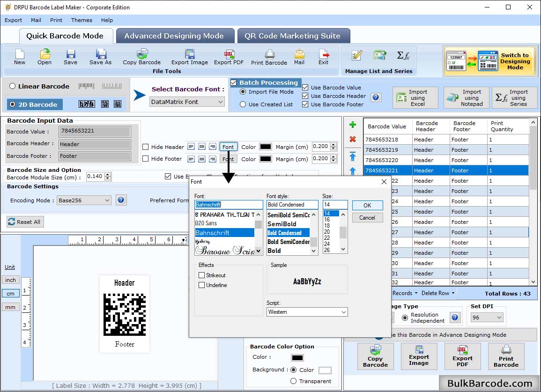
Task: Open Encoding Mode dropdown (Base256)
Action: (84, 200)
